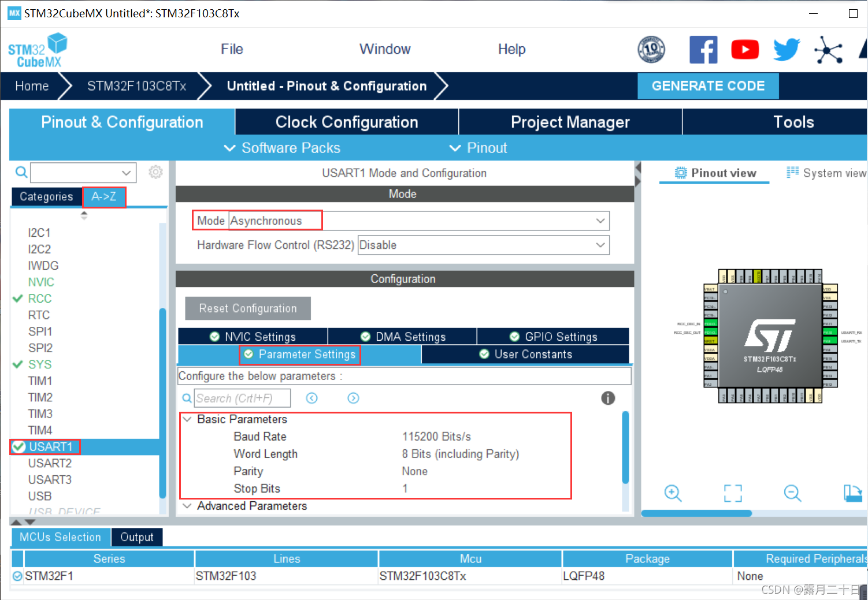868x600 pixels.
Task: Collapse the left panel with the splitter arrow
Action: click(x=638, y=167)
